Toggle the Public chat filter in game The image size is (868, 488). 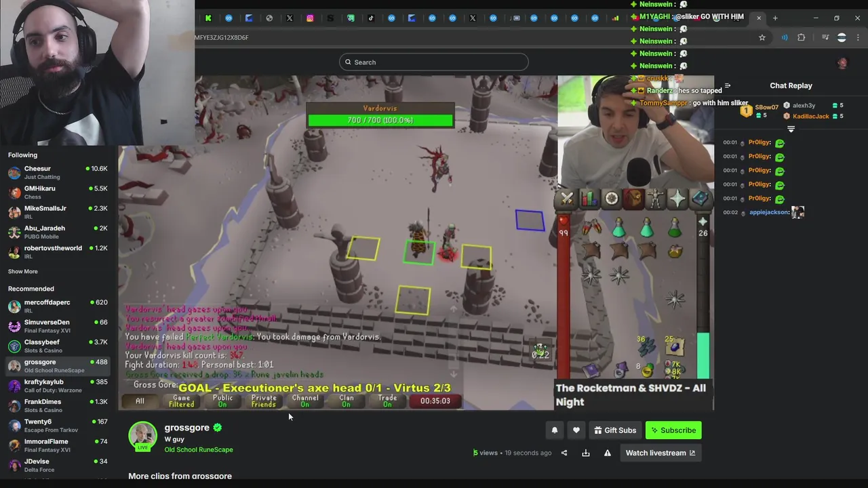222,401
